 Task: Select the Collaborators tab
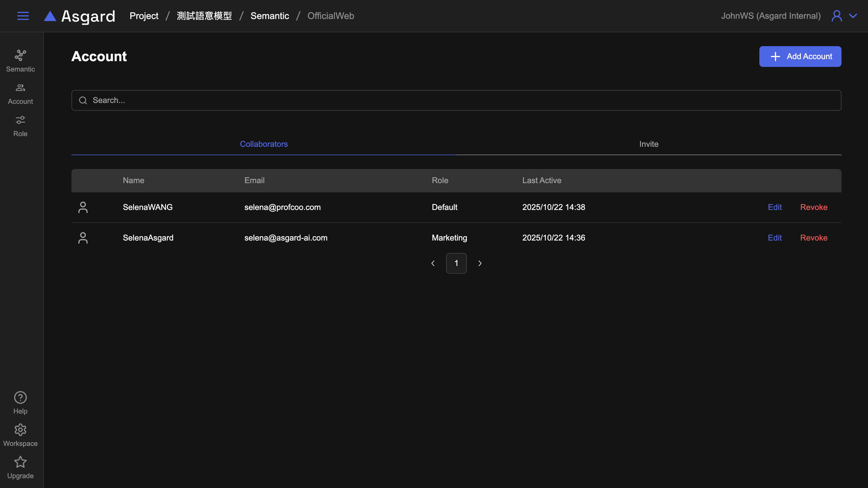[x=263, y=144]
